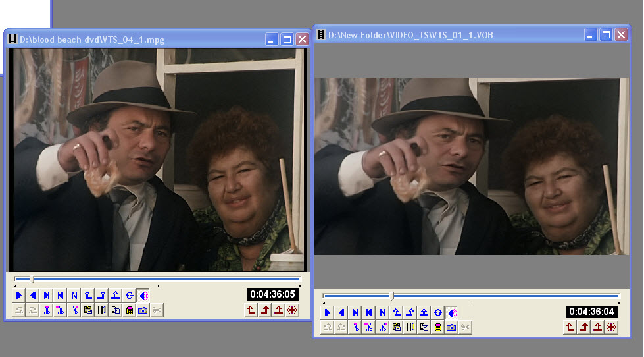Open film icon system menu of VTS_04_1.mpg window
This screenshot has height=357, width=644.
click(12, 40)
